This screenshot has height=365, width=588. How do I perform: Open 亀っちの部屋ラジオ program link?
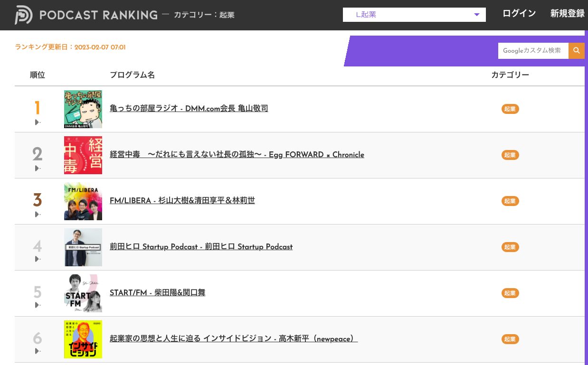189,109
